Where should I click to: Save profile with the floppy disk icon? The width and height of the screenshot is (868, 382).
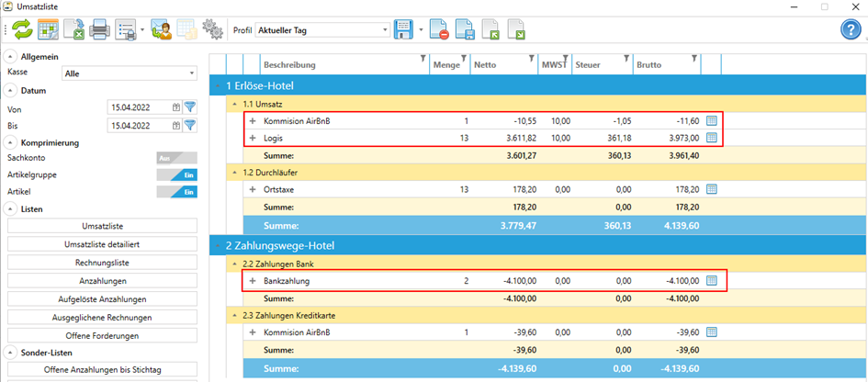pyautogui.click(x=403, y=29)
